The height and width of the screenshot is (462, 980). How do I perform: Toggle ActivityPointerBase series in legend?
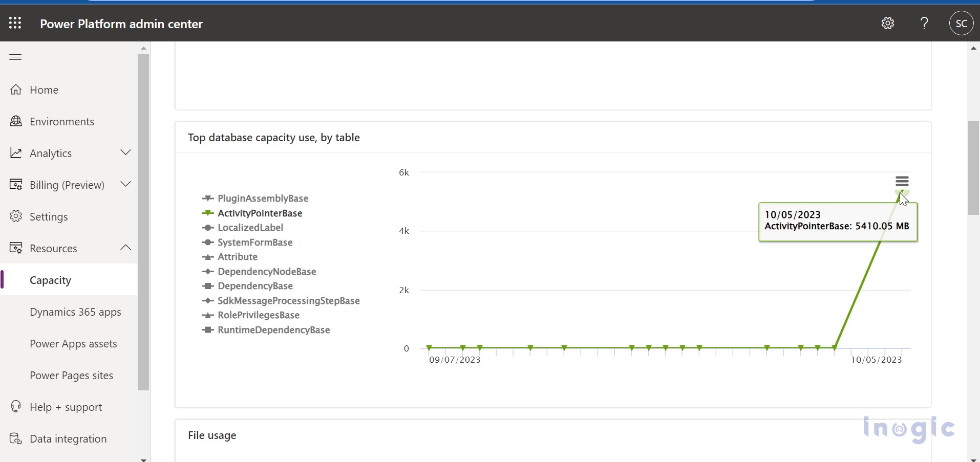(x=252, y=213)
